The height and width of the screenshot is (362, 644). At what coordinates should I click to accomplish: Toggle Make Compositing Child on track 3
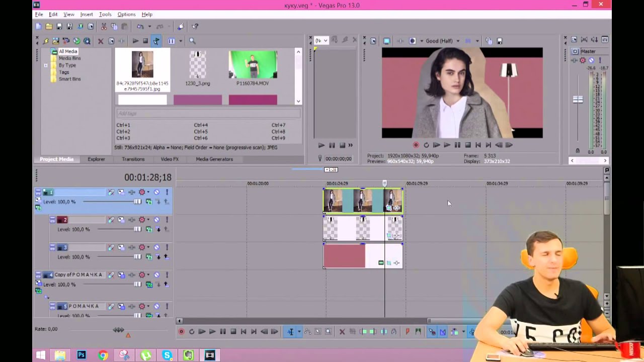pyautogui.click(x=158, y=257)
